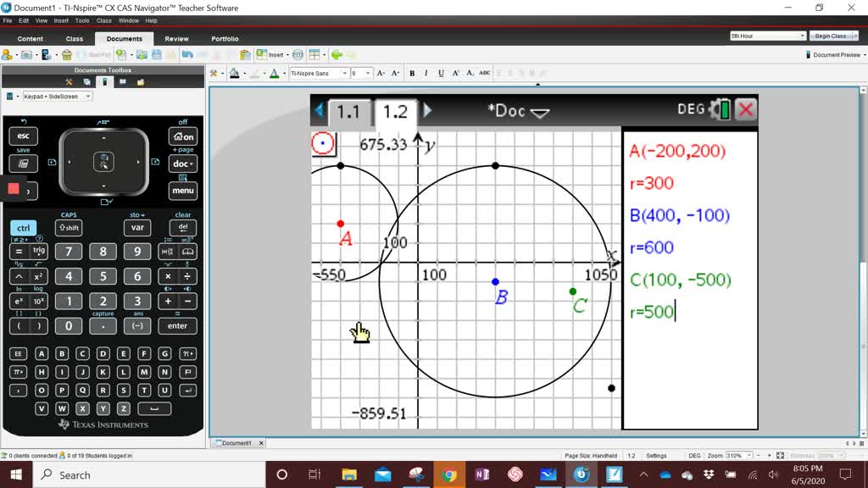The width and height of the screenshot is (868, 488).
Task: Toggle bold formatting
Action: click(x=412, y=73)
